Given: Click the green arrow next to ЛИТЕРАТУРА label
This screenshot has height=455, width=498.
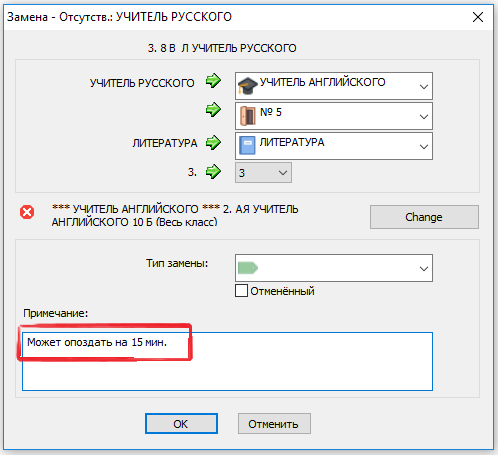Looking at the screenshot, I should click(213, 143).
